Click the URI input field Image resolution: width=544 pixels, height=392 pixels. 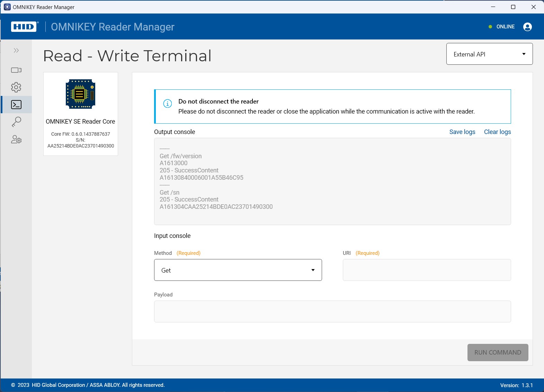[x=427, y=270]
